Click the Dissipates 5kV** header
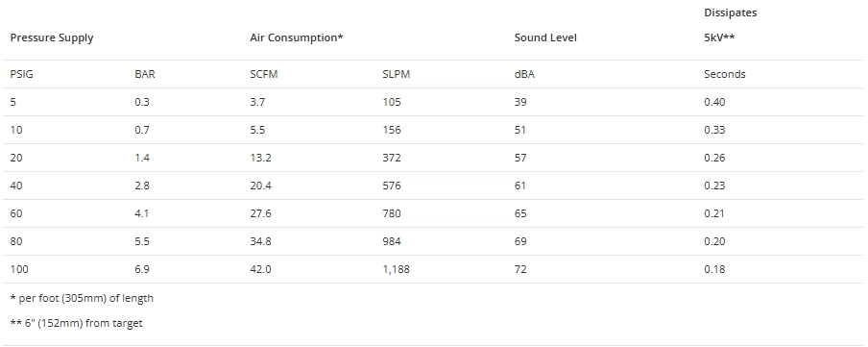The width and height of the screenshot is (868, 347). click(x=730, y=25)
